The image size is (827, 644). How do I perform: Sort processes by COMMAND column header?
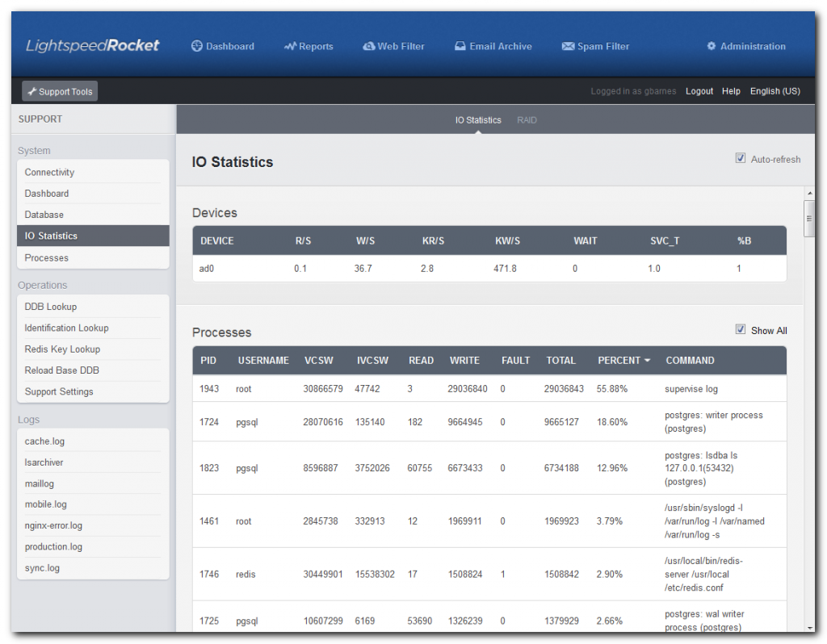690,361
